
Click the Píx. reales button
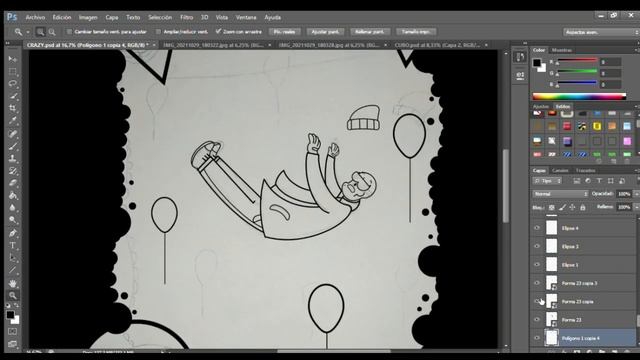(x=284, y=32)
